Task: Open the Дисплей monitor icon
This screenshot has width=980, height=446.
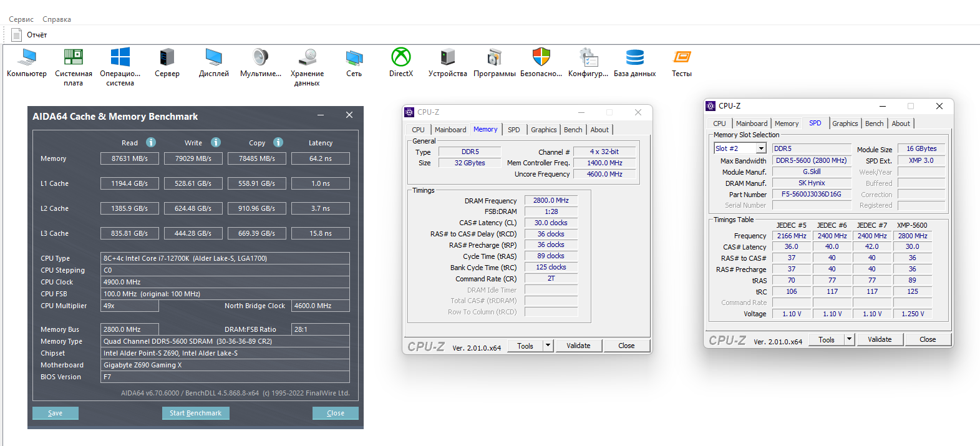Action: 214,57
